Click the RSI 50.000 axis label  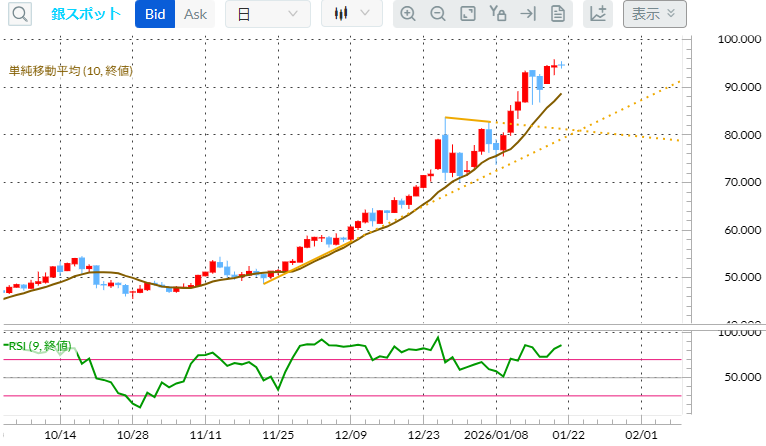point(743,377)
